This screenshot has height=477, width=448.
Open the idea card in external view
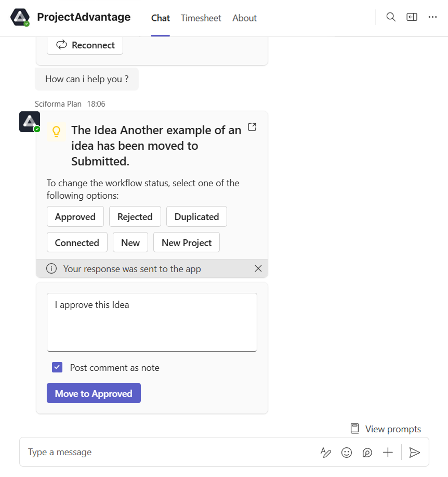252,127
